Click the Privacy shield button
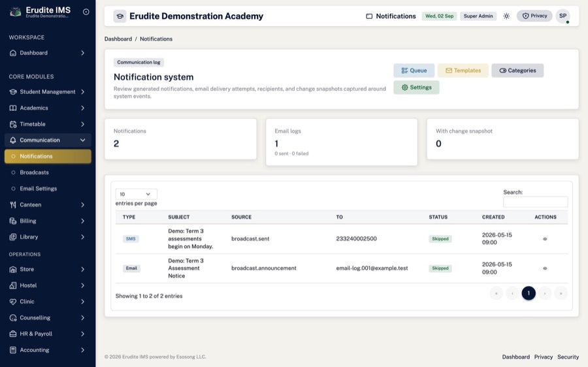 coord(534,16)
